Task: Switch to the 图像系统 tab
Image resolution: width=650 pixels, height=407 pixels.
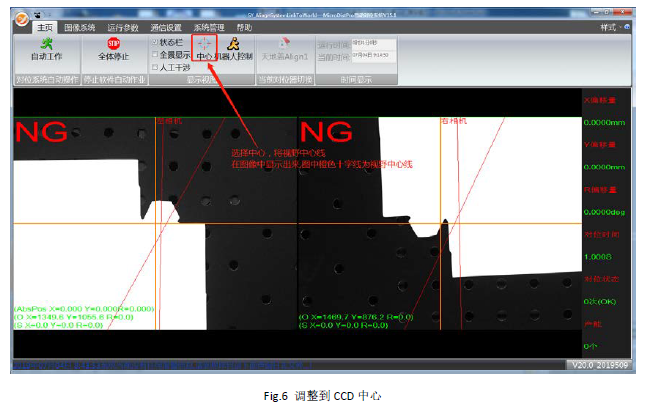Action: point(81,28)
